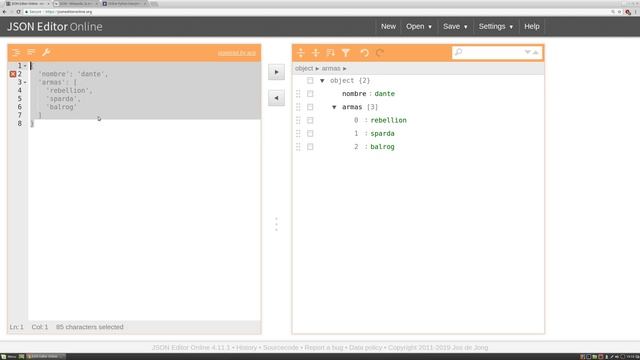
Task: Click the Help menu item
Action: [532, 27]
